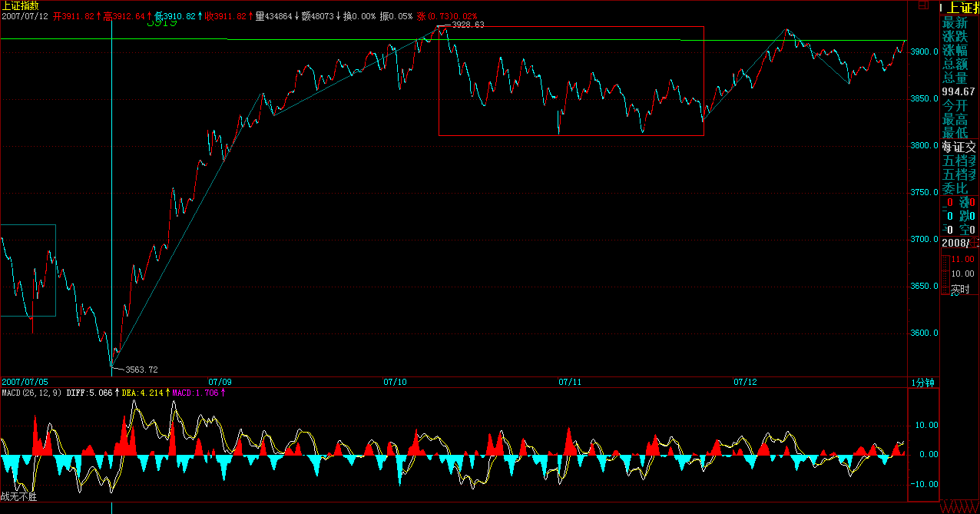Open the 实时 tab in side panel
980x514 pixels.
pos(960,290)
